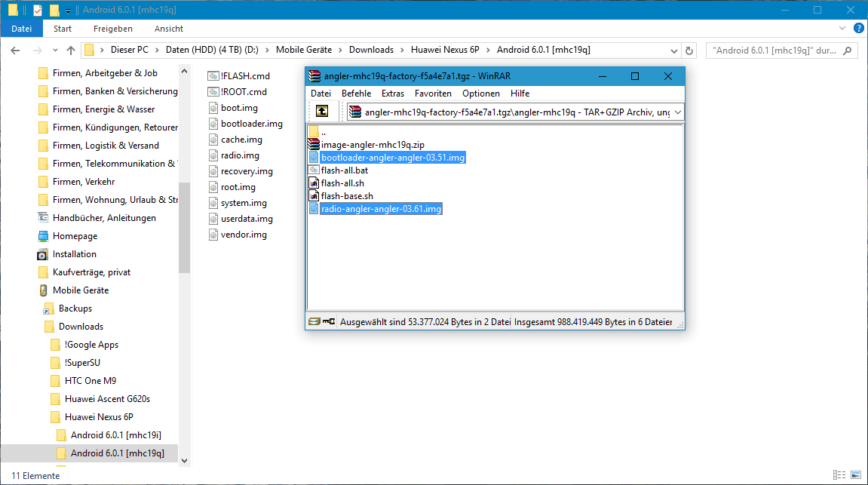Select flash-all.sh in WinRAR list

click(x=342, y=183)
